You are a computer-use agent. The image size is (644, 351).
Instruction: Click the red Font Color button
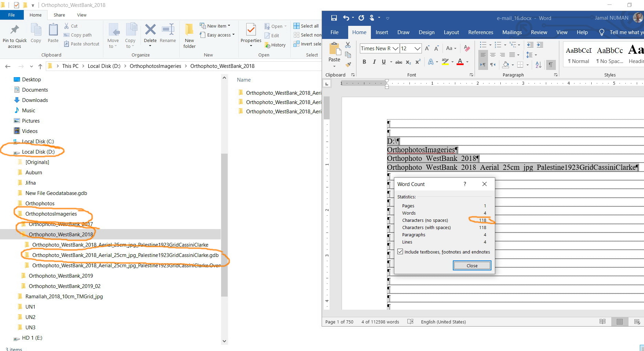(x=460, y=62)
